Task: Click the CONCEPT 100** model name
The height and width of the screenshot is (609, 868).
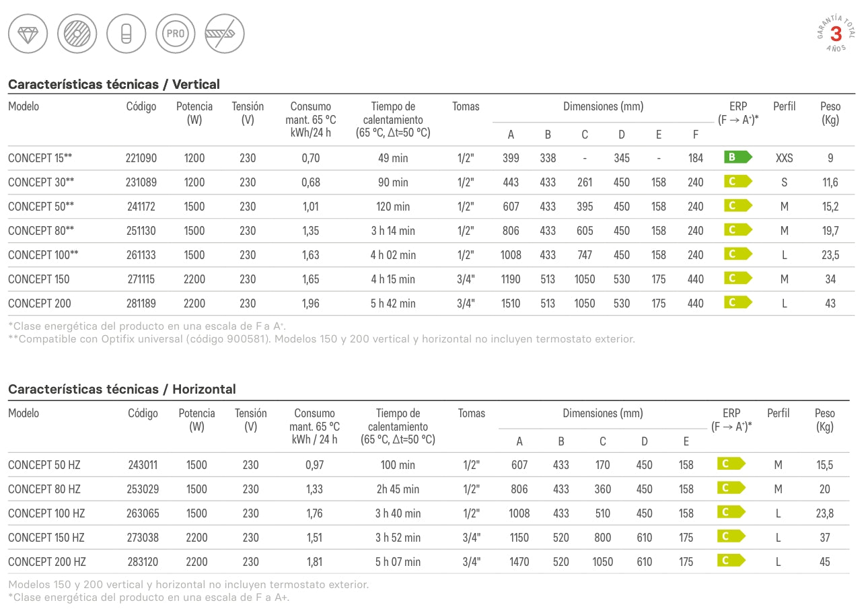Action: [x=43, y=255]
